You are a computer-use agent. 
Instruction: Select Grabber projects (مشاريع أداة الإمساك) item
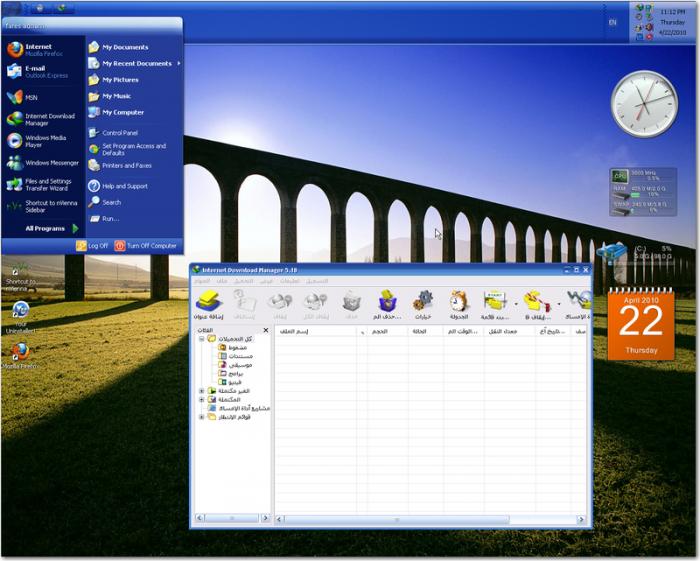[239, 408]
